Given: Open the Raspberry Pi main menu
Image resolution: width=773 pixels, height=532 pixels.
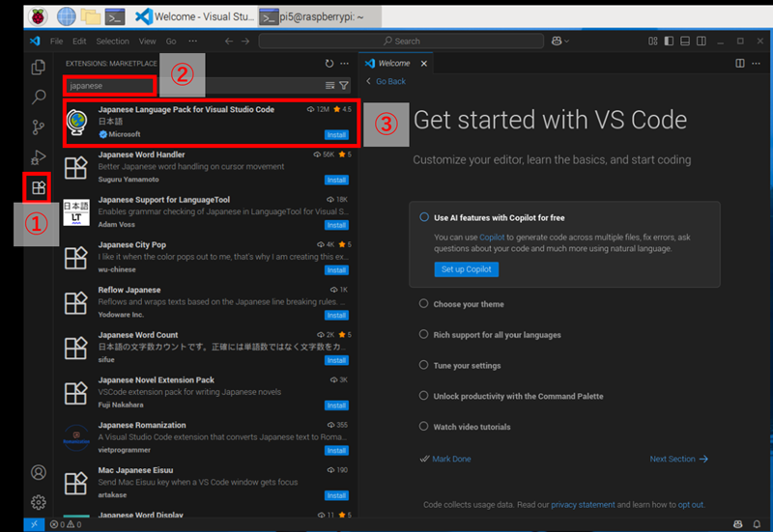Looking at the screenshot, I should (x=38, y=16).
